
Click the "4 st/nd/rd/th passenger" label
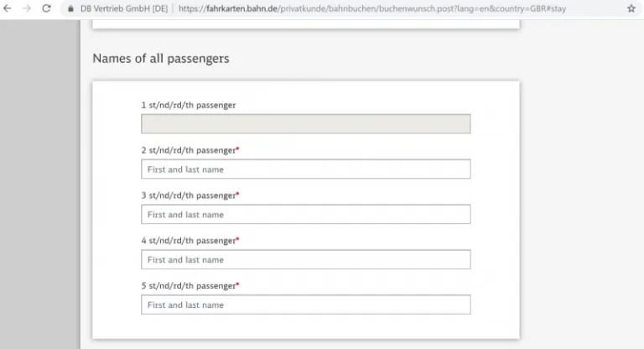(x=188, y=241)
